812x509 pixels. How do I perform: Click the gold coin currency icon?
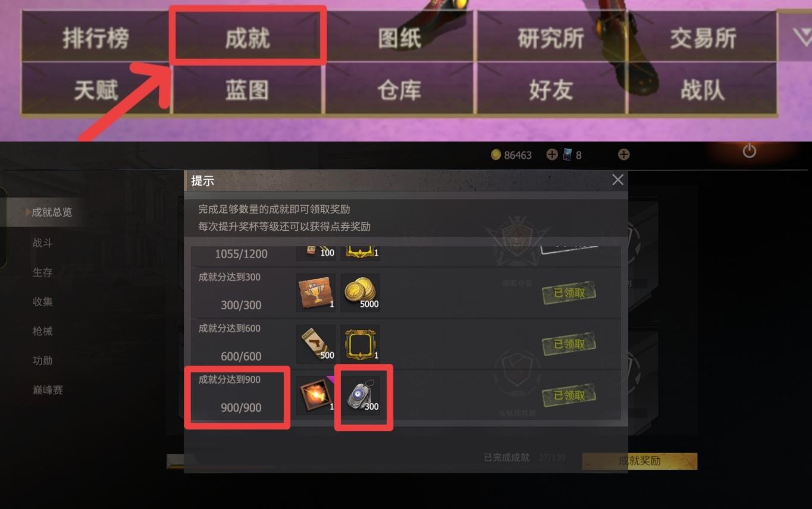496,155
